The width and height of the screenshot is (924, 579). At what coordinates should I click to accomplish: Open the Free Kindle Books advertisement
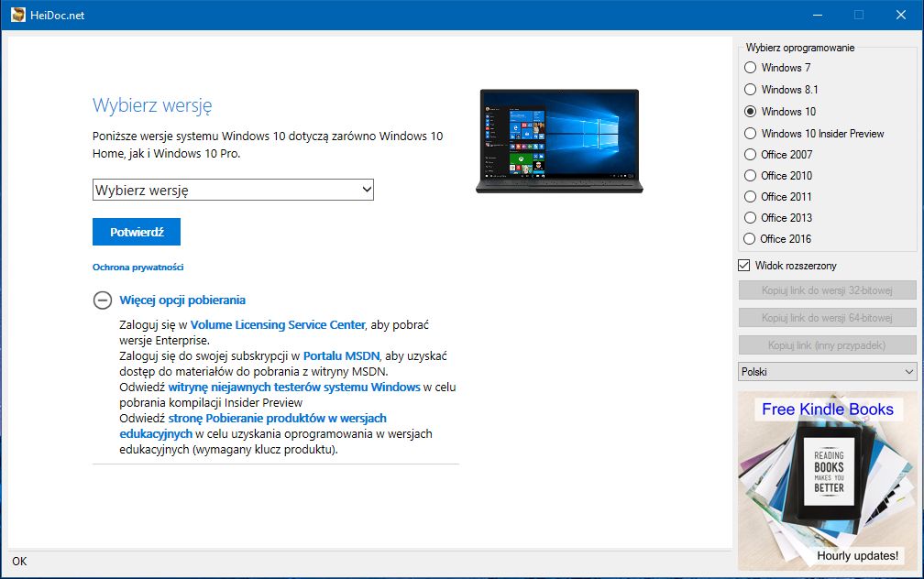click(827, 482)
